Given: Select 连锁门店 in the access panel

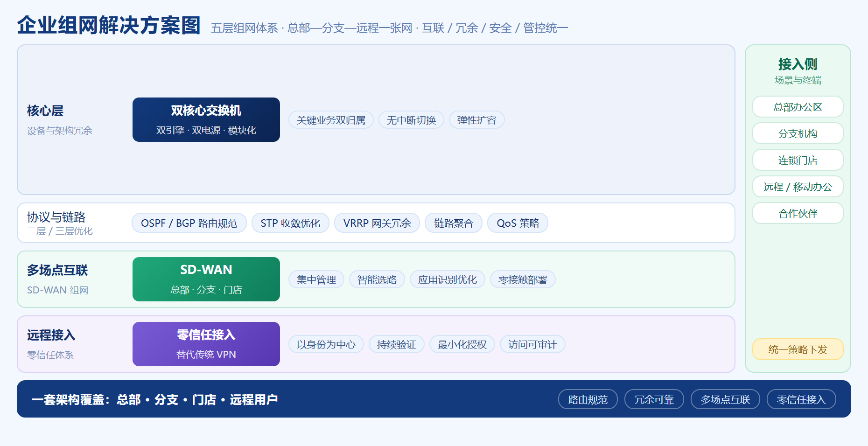Looking at the screenshot, I should tap(798, 160).
